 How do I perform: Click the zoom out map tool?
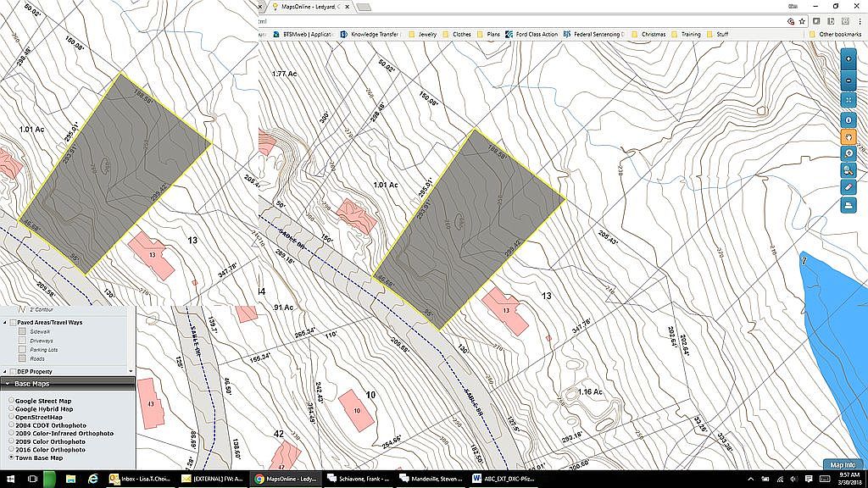pos(849,80)
